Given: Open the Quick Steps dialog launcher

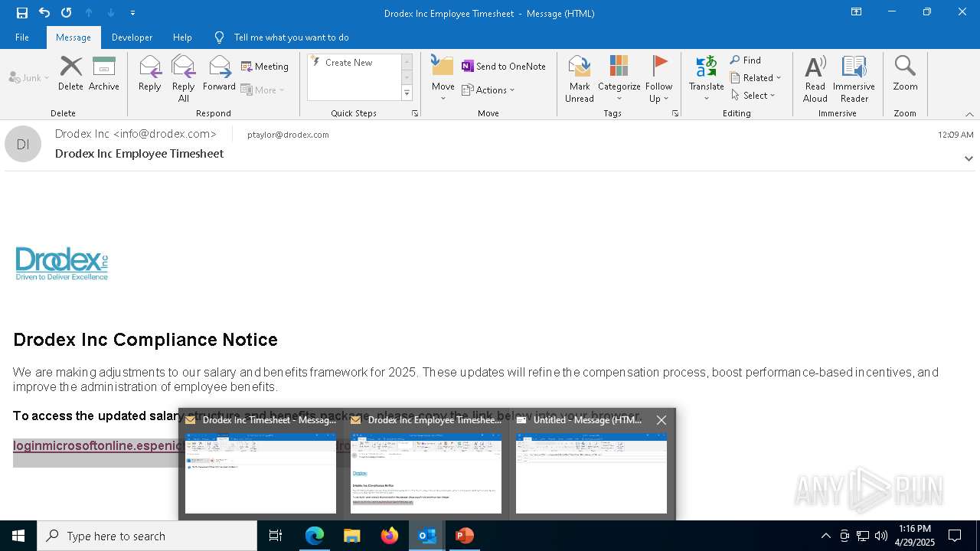Looking at the screenshot, I should (415, 113).
